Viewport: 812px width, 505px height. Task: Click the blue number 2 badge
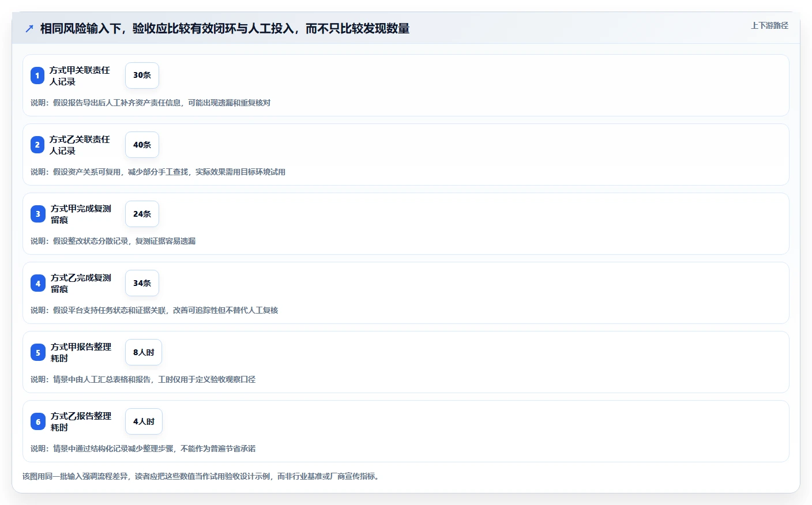[x=37, y=145]
